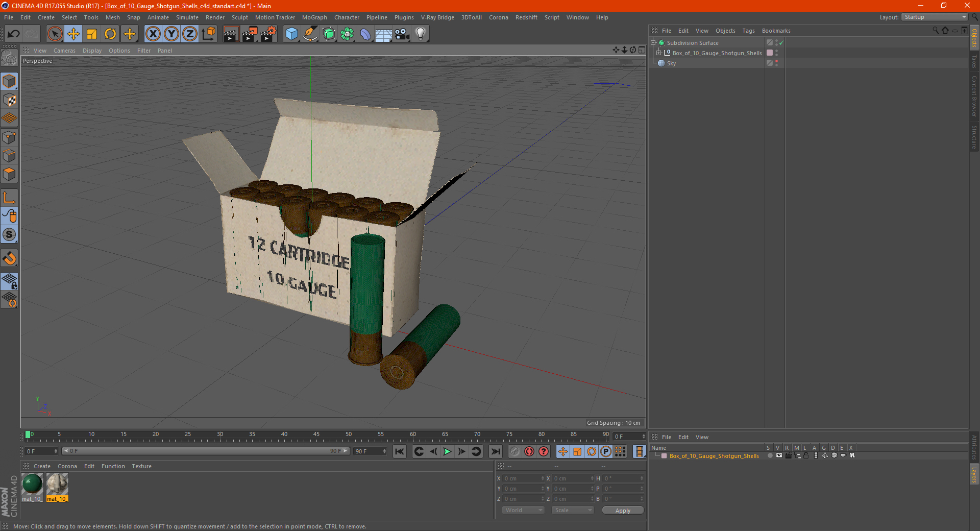The width and height of the screenshot is (980, 531).
Task: Switch to Edges mode
Action: pos(10,156)
